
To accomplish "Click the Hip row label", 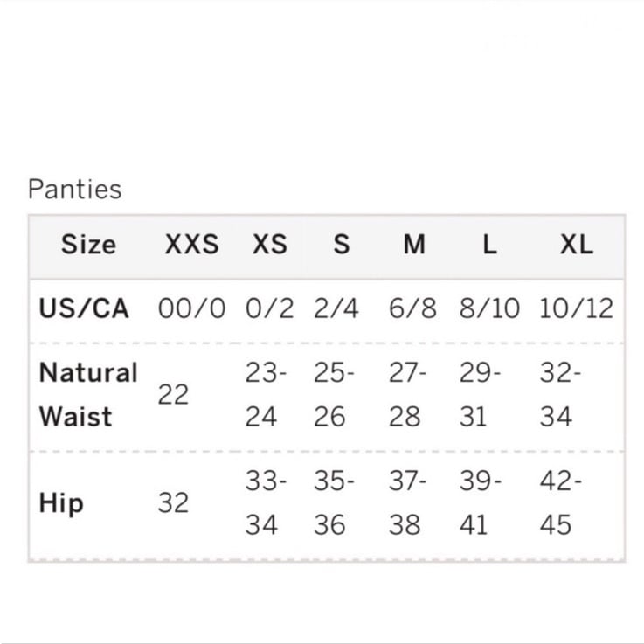I will [x=61, y=503].
